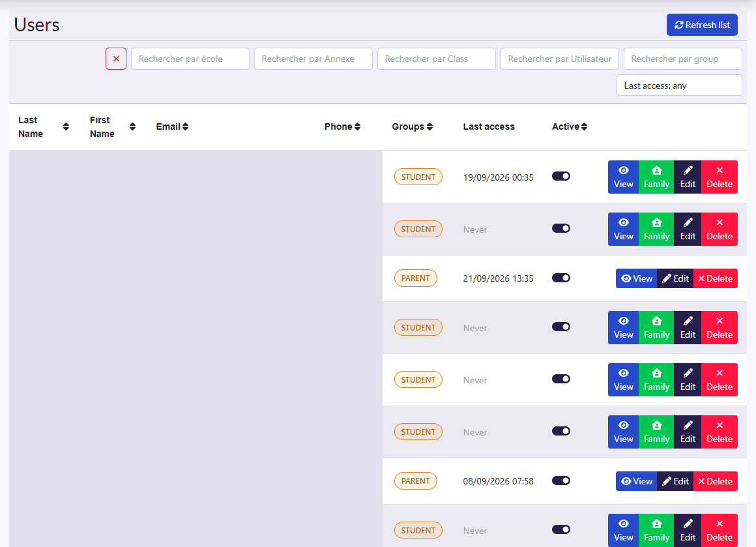
Task: Delete the parent last seen 08/09/2026 07:58
Action: (x=716, y=481)
